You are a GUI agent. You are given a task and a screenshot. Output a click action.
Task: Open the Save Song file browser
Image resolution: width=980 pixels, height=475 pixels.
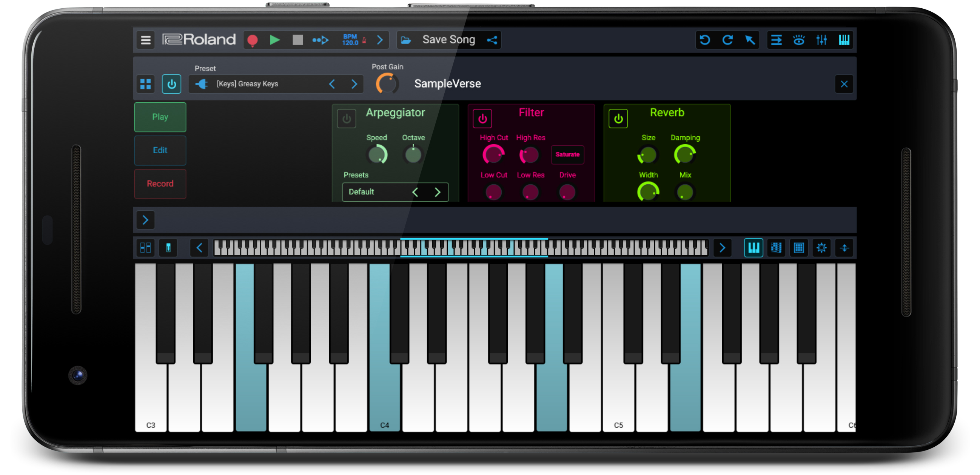coord(405,40)
